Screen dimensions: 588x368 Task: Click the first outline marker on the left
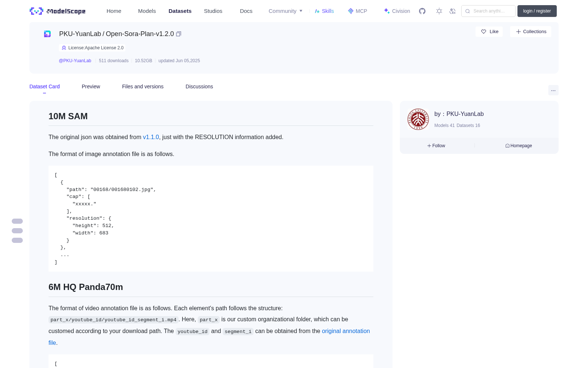tap(17, 221)
